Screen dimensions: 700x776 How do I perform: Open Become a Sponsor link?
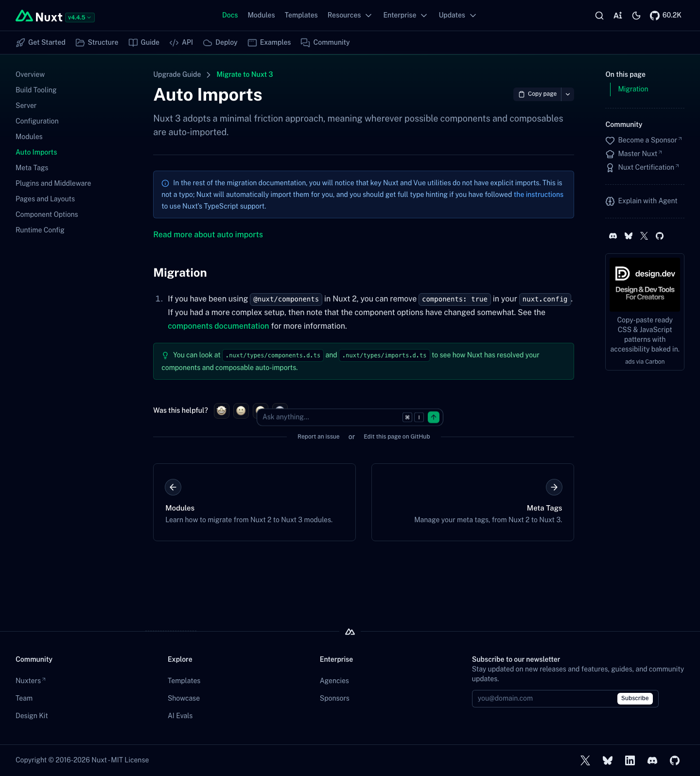[644, 140]
